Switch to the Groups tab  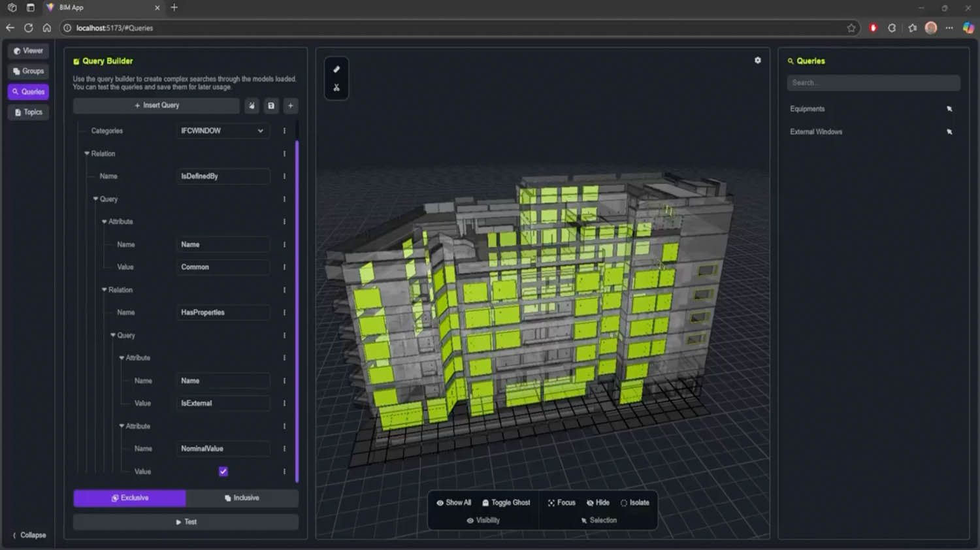28,71
